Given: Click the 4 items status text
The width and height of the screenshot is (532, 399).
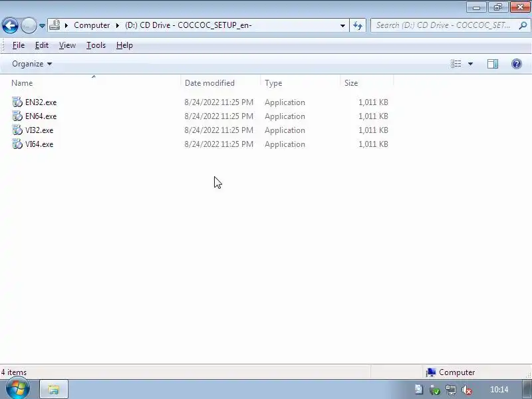Looking at the screenshot, I should click(x=14, y=372).
